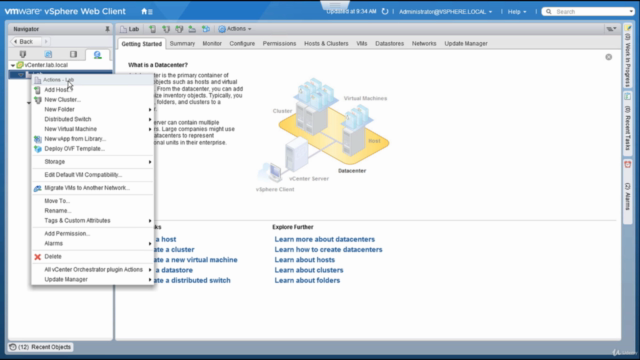The height and width of the screenshot is (360, 640).
Task: Click the New Cluster toolbar icon
Action: 166,29
